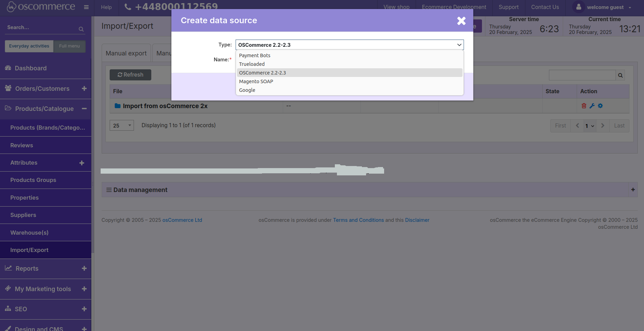Open View shop link

click(396, 7)
